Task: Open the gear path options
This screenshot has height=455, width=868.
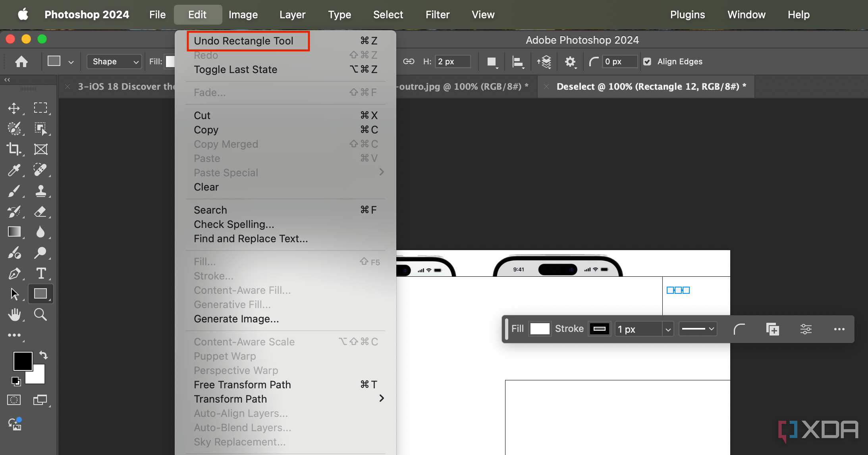Action: [x=570, y=62]
